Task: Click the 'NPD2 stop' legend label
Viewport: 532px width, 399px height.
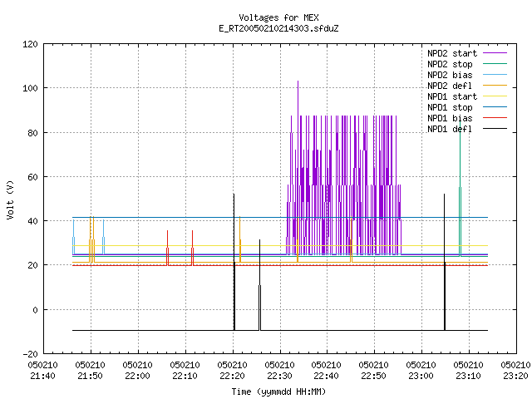Action: (x=450, y=64)
